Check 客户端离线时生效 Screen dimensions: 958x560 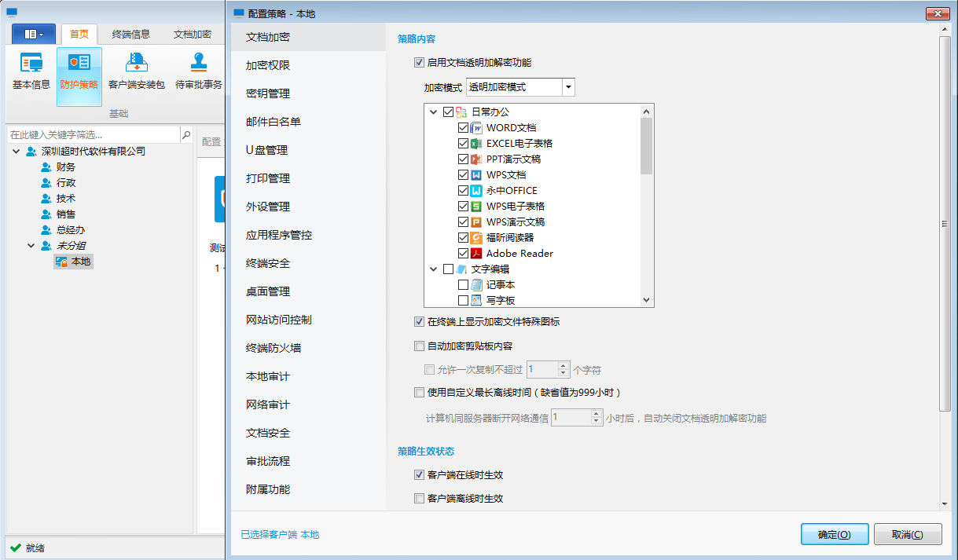(x=420, y=497)
